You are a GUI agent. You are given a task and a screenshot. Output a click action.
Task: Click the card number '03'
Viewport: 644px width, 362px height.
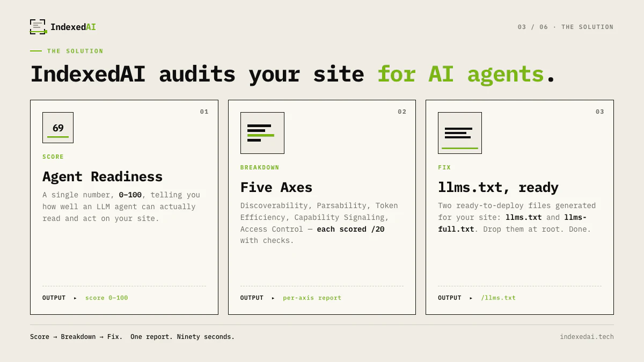click(x=600, y=112)
